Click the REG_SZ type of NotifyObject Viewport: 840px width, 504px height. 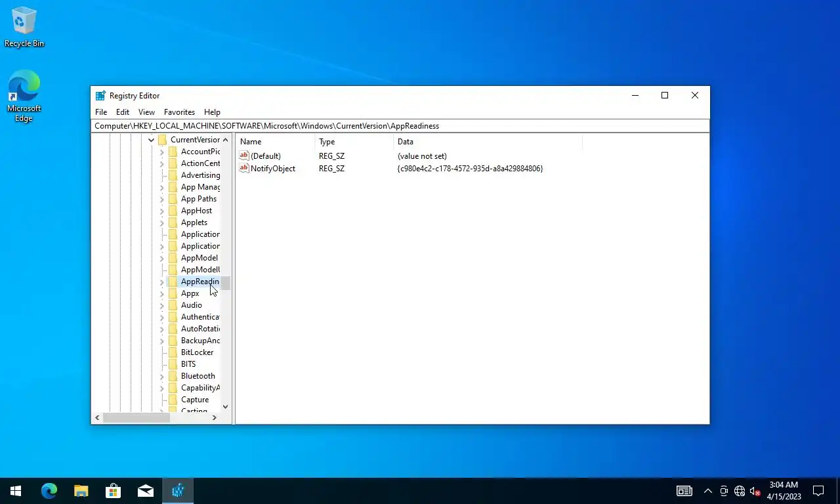pyautogui.click(x=331, y=169)
